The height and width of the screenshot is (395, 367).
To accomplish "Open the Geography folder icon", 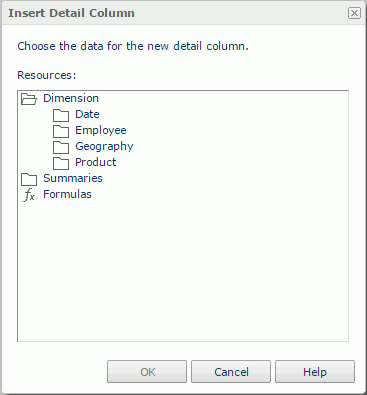I will [61, 147].
